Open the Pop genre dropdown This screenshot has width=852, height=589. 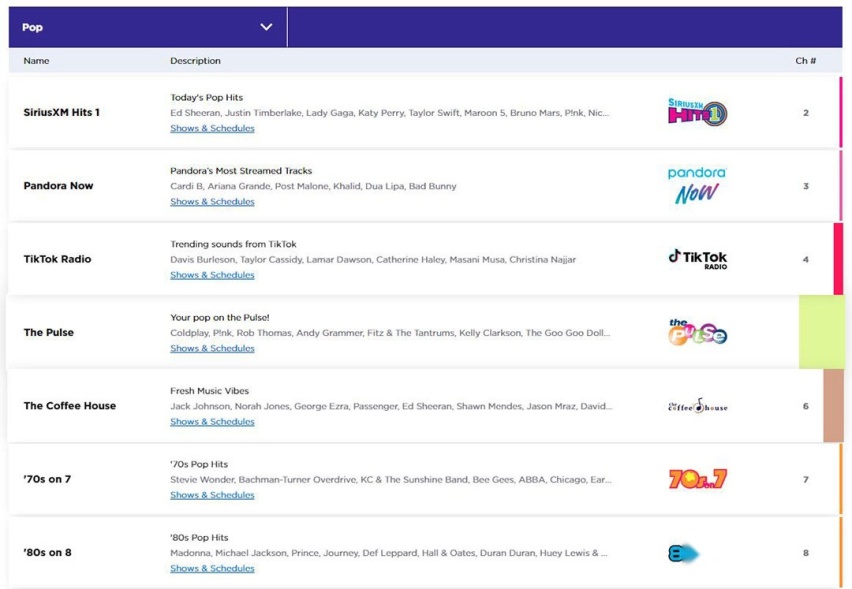(148, 27)
